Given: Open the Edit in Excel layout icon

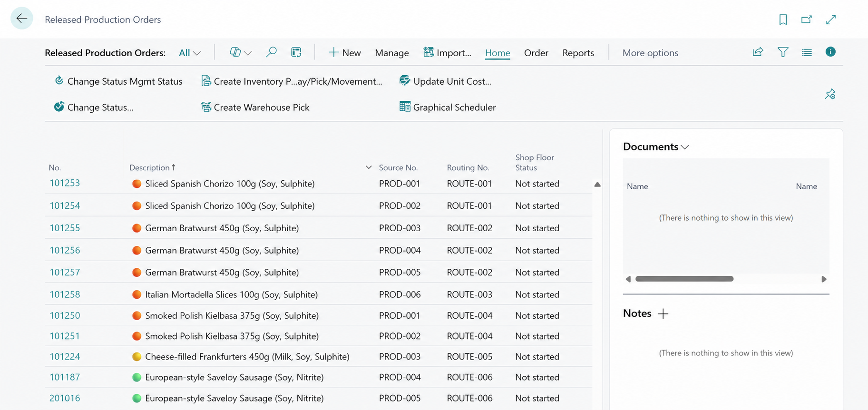Looking at the screenshot, I should tap(296, 52).
